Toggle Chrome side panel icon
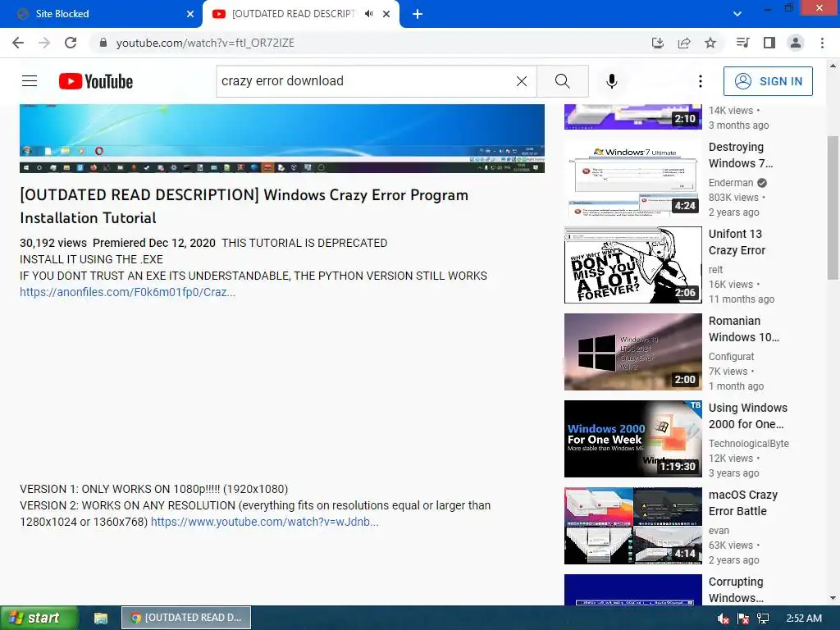 769,43
